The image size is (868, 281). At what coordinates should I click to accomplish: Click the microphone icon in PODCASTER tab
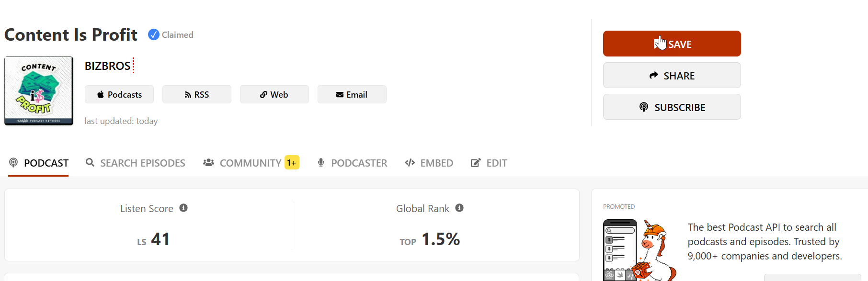click(x=321, y=163)
